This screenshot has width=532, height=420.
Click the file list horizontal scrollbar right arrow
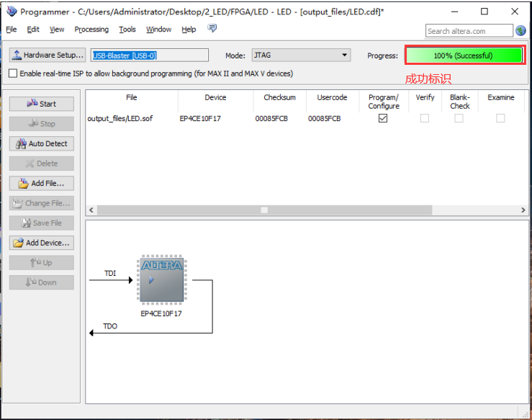click(x=523, y=210)
